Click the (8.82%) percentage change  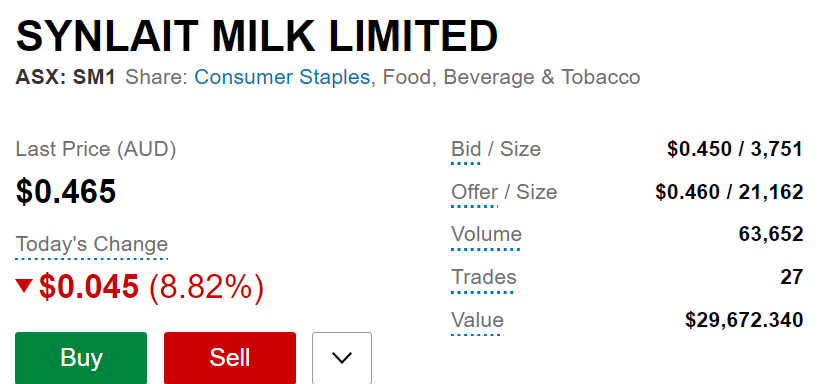206,288
